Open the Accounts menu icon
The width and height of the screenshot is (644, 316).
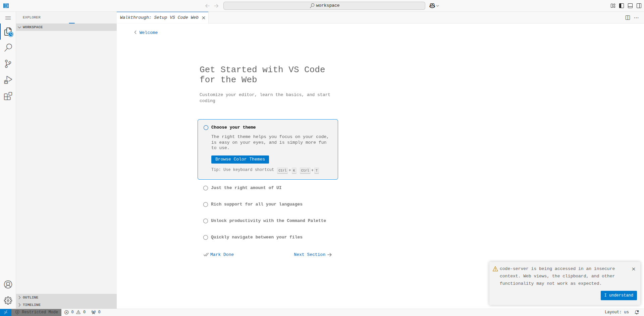[8, 284]
